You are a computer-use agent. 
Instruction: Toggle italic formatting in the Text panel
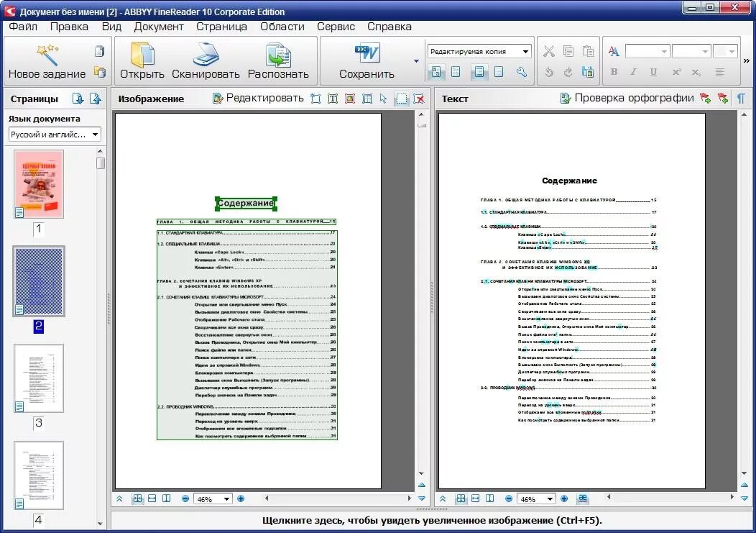tap(633, 72)
